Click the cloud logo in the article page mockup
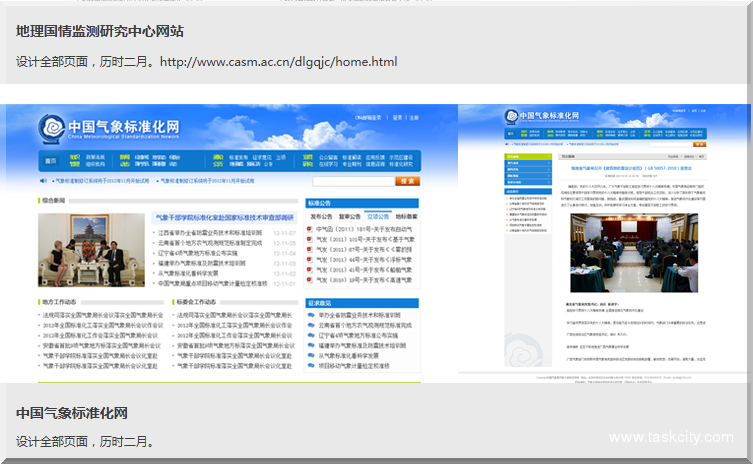 tap(511, 116)
